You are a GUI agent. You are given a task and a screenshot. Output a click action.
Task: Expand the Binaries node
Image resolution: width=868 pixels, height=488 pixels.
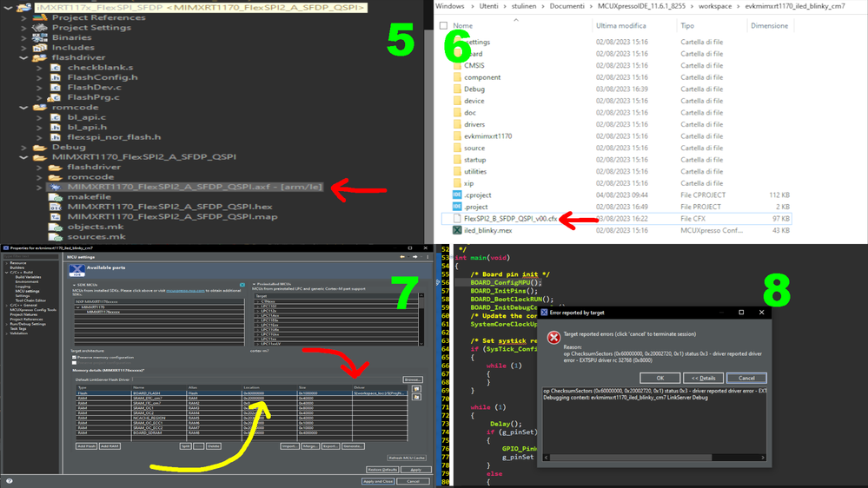[23, 37]
